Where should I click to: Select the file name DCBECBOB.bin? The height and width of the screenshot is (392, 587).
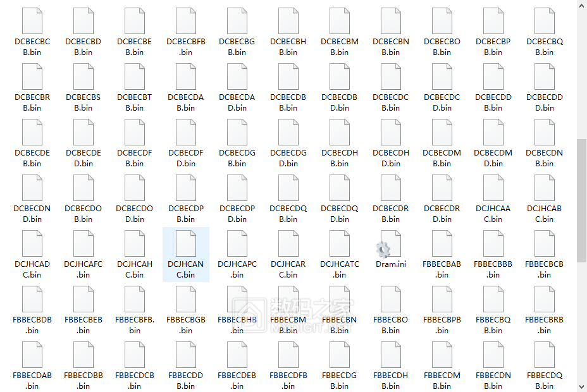[442, 47]
